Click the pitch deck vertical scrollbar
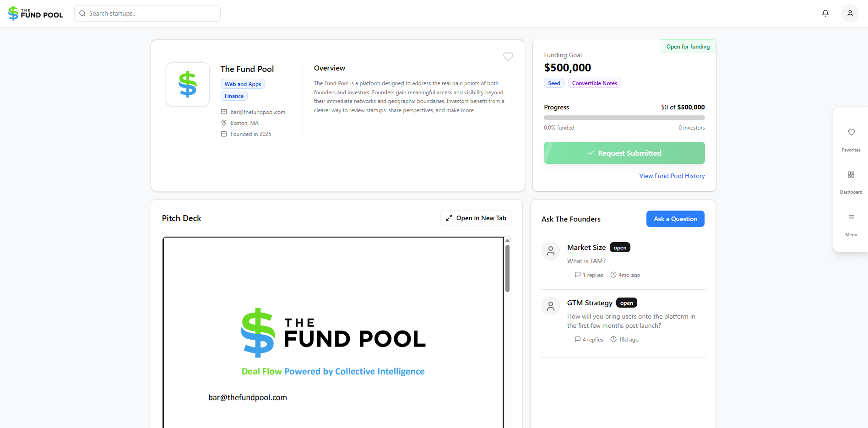This screenshot has width=868, height=428. tap(507, 269)
